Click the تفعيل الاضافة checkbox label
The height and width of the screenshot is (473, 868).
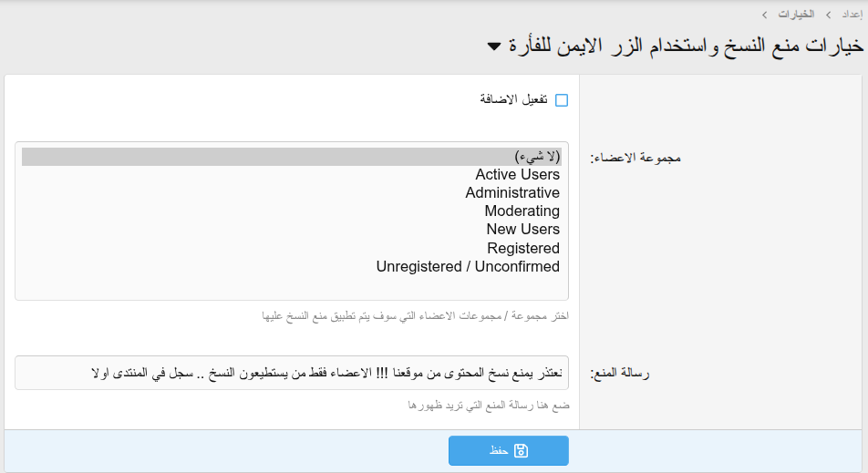click(x=513, y=100)
